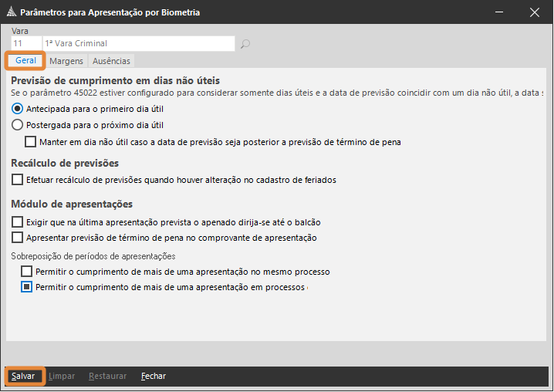
Task: Click the application logo in title bar
Action: tap(12, 12)
